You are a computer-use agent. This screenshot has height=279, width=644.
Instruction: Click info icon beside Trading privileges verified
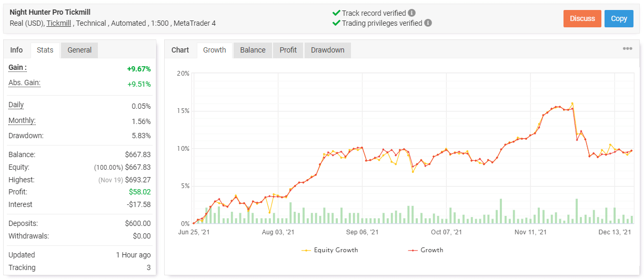coord(428,23)
